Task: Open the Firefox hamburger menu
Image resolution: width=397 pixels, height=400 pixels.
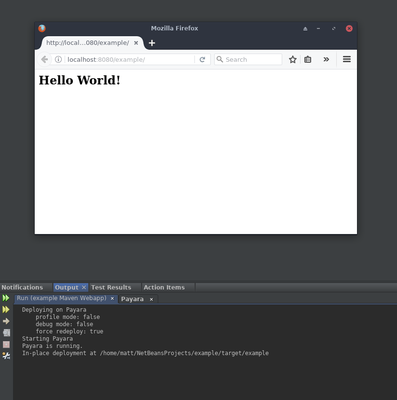Action: pos(347,59)
